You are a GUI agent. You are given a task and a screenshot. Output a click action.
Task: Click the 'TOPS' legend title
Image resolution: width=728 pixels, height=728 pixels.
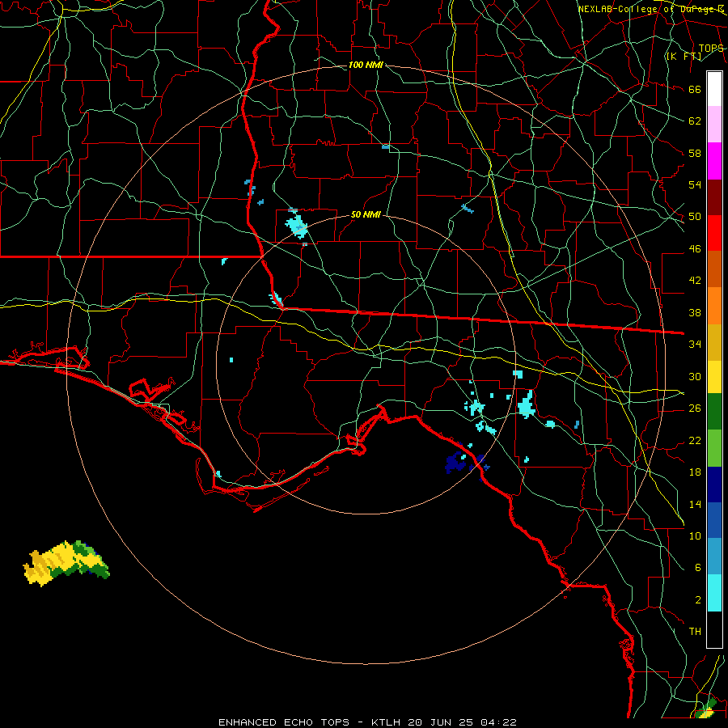(x=711, y=49)
